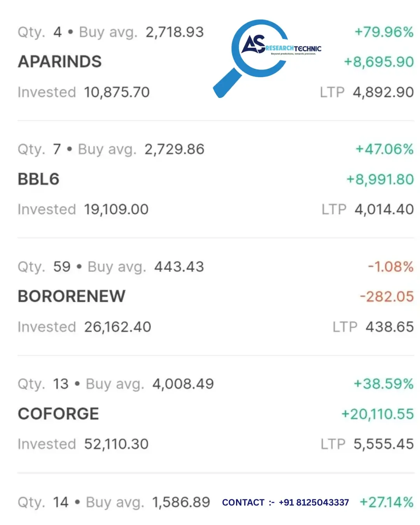The width and height of the screenshot is (420, 525).
Task: Tap the +27.14% return in last row
Action: (x=387, y=502)
